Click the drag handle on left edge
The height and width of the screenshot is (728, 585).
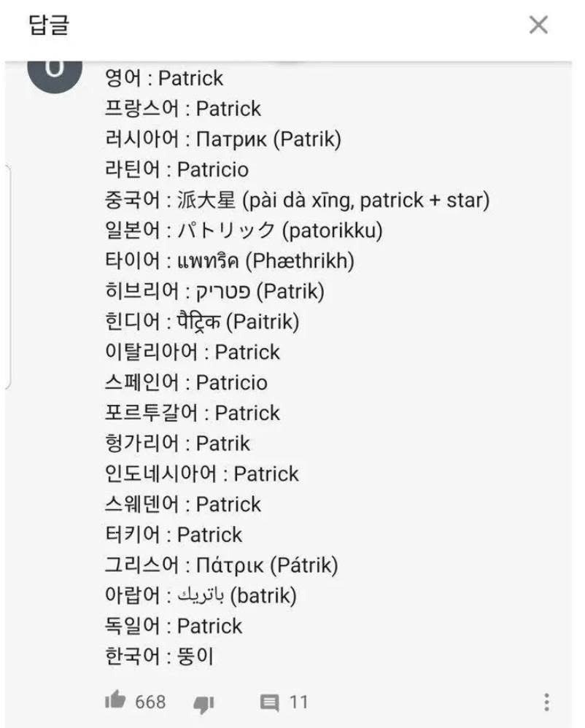click(x=7, y=277)
